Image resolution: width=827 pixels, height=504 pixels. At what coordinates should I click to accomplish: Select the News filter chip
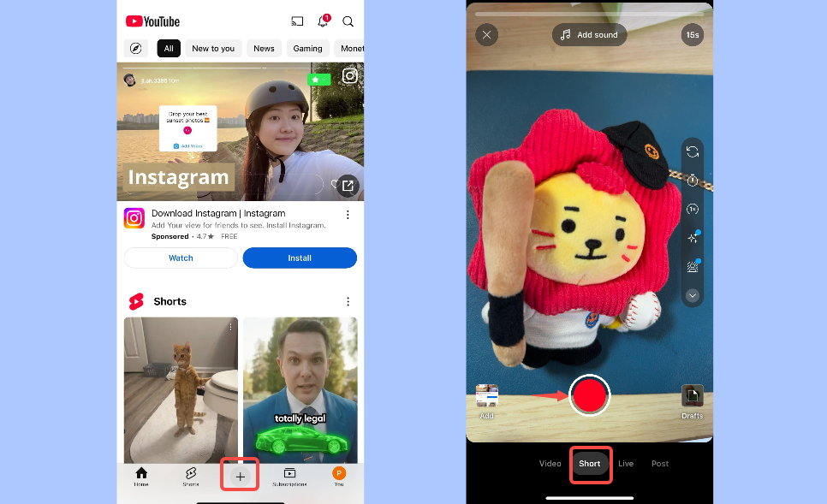pyautogui.click(x=264, y=49)
